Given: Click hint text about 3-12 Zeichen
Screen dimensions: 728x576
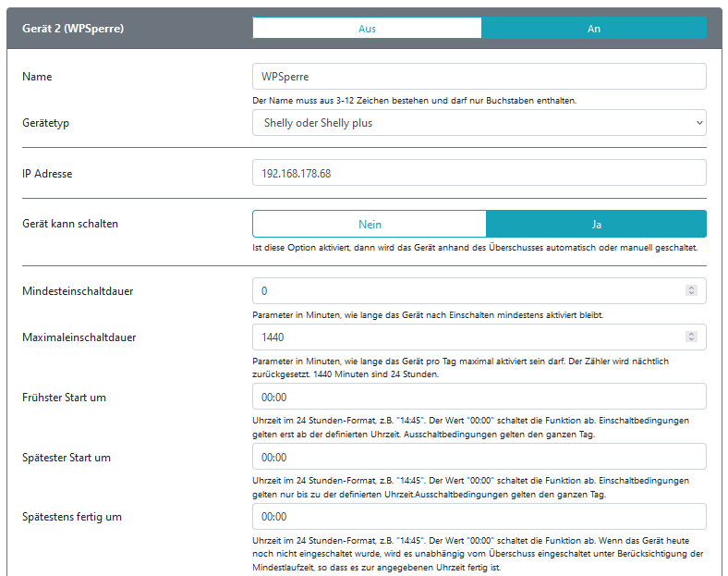Looking at the screenshot, I should [414, 101].
